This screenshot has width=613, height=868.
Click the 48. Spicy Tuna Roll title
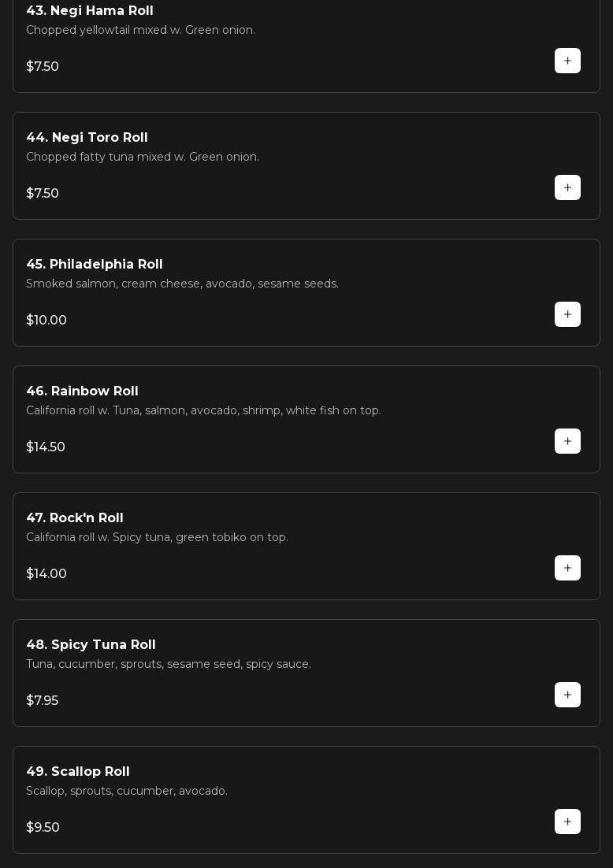pyautogui.click(x=91, y=644)
